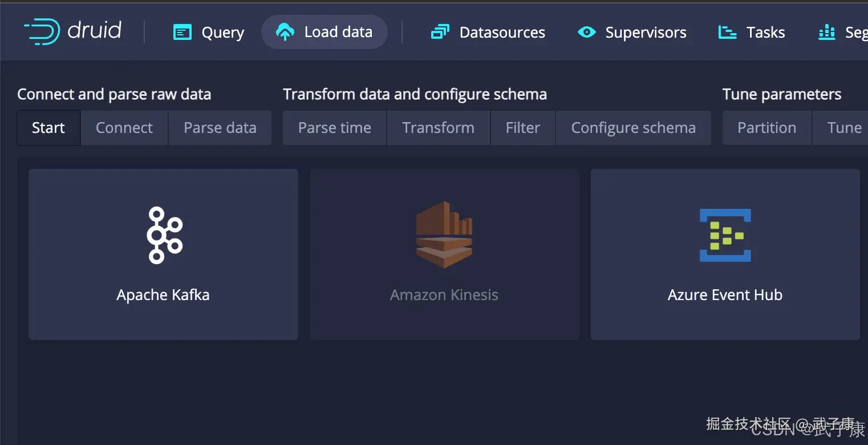The image size is (868, 445).
Task: Click the Load data cloud icon
Action: coord(285,33)
